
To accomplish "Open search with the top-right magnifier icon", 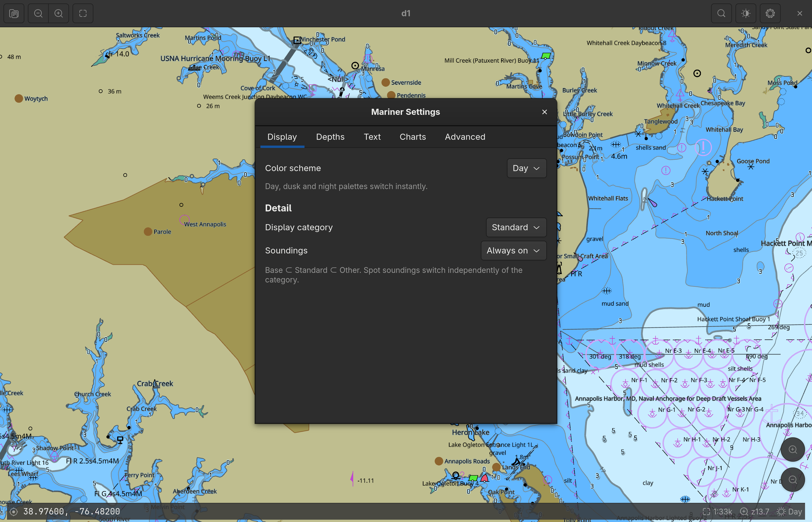I will click(721, 14).
